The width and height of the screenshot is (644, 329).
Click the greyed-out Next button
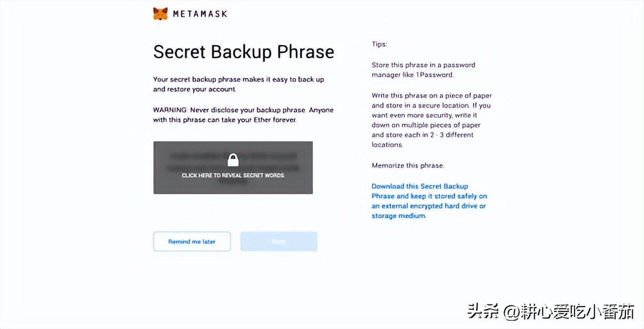click(279, 241)
